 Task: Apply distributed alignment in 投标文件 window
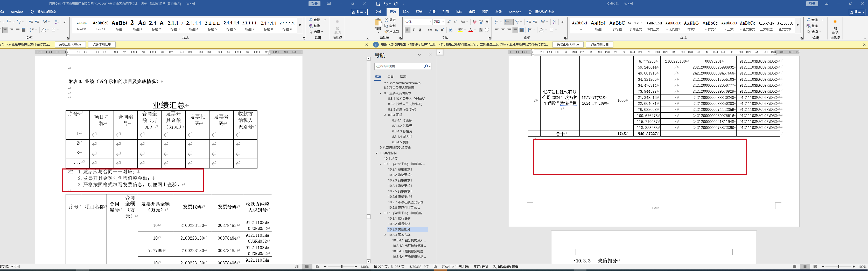tap(522, 30)
